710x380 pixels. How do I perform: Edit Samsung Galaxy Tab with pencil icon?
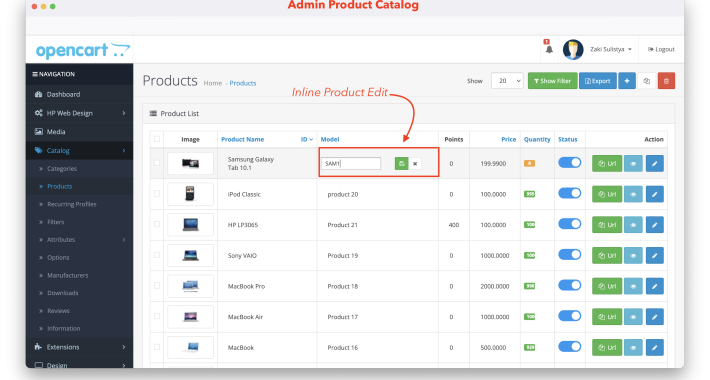[x=654, y=164]
